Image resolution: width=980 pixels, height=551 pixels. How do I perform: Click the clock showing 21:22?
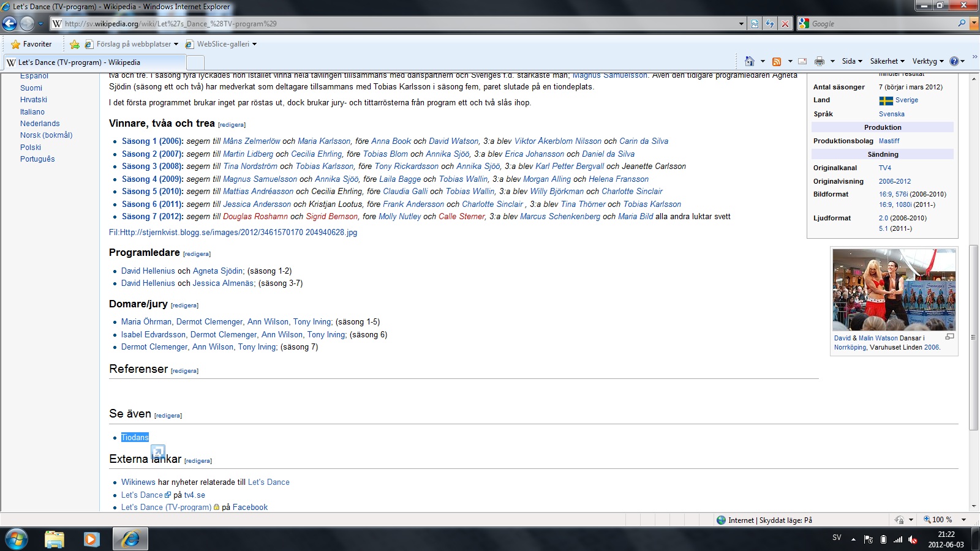pos(946,534)
